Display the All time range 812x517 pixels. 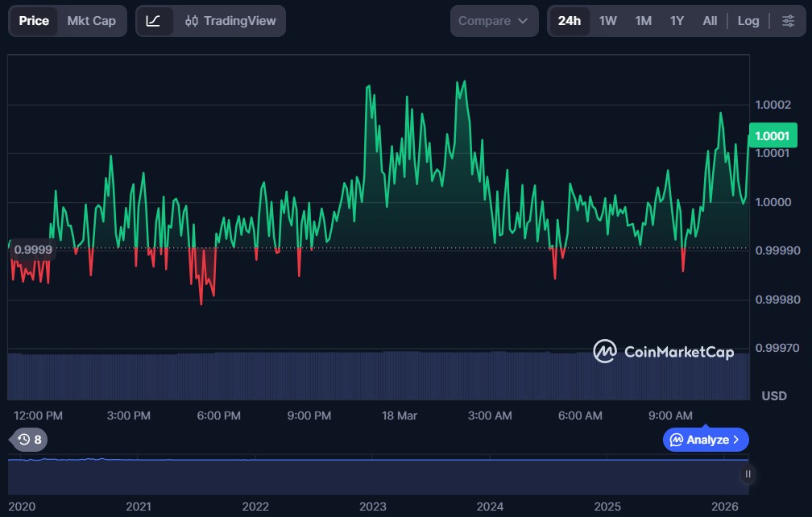(x=709, y=21)
